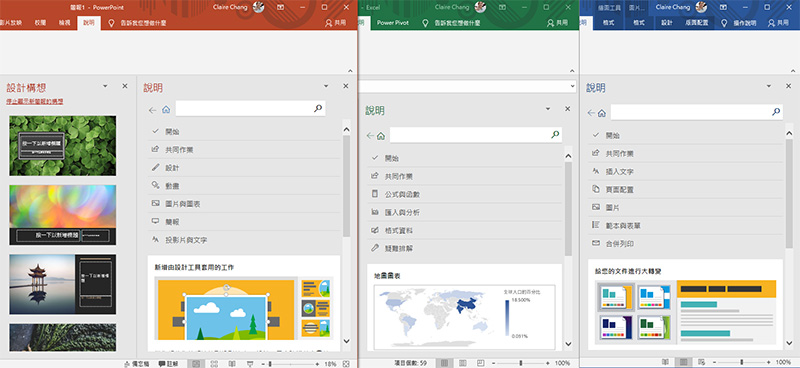The height and width of the screenshot is (368, 800).
Task: Go back in Excel help pane
Action: tap(370, 136)
